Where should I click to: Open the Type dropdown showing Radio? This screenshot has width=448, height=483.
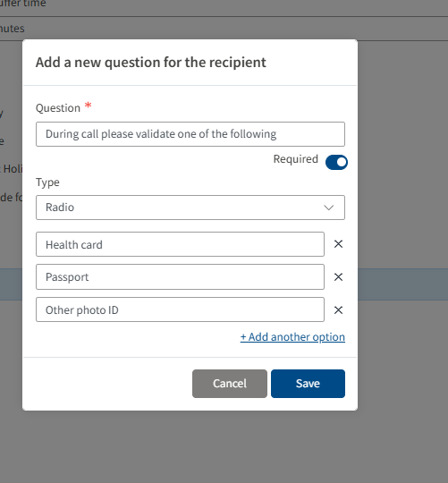tap(190, 208)
